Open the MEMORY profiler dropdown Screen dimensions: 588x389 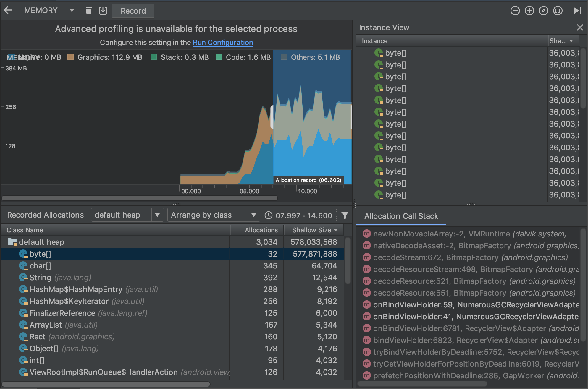pos(71,10)
